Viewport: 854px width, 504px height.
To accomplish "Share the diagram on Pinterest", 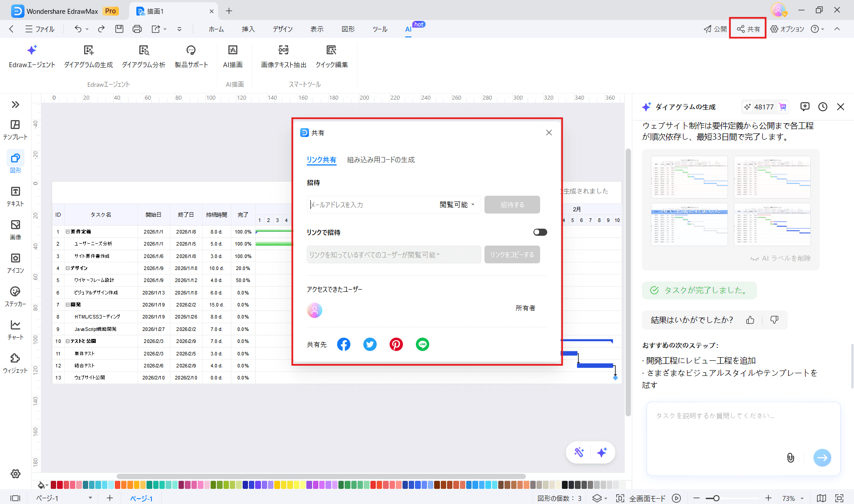I will click(x=396, y=344).
